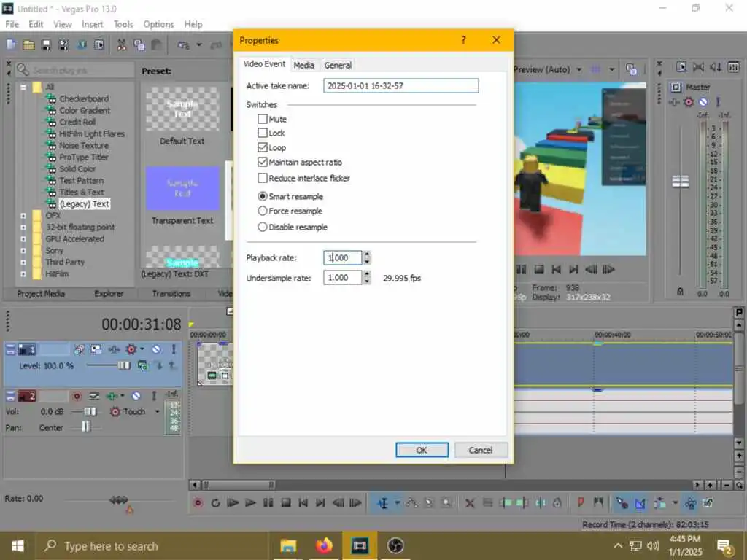Select Disable resample option
The height and width of the screenshot is (560, 747).
[x=262, y=227]
